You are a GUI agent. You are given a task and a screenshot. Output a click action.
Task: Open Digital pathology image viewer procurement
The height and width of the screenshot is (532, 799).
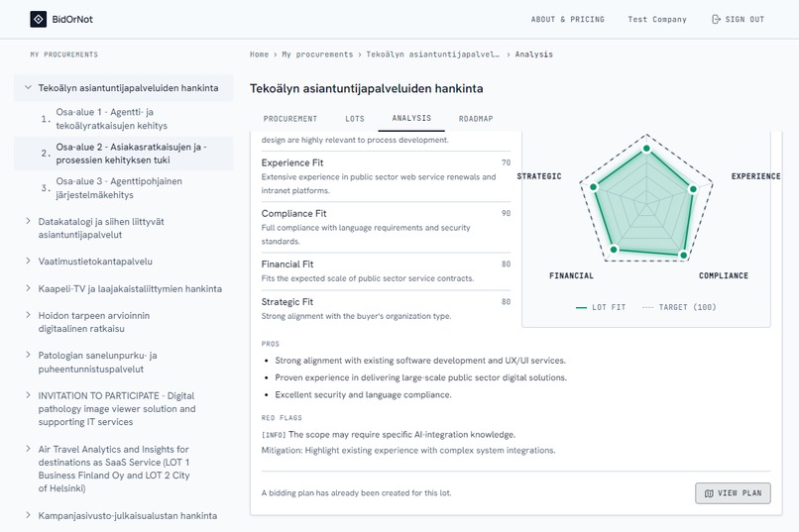[x=117, y=409]
